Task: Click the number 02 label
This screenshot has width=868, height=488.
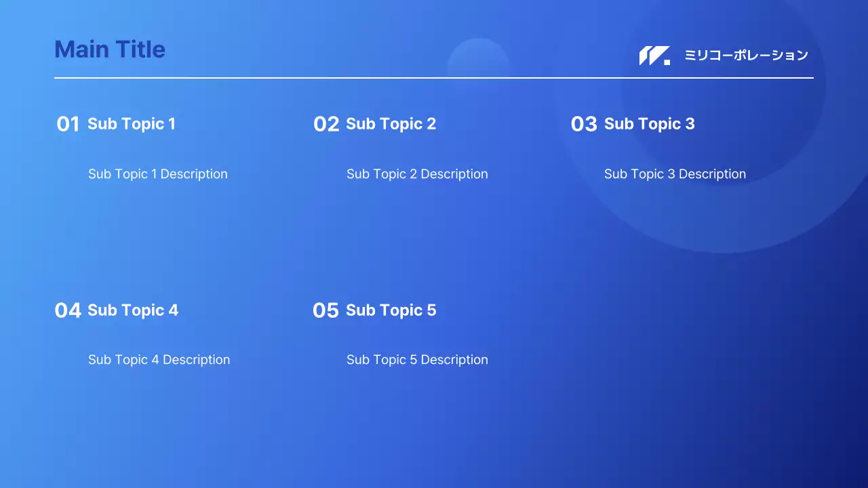Action: (326, 124)
